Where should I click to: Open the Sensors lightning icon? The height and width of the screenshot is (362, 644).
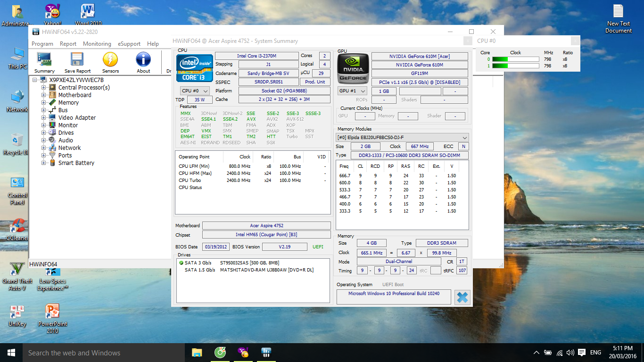tap(110, 62)
